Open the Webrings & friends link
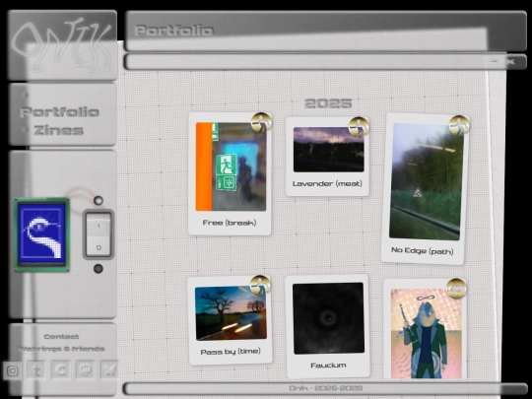This screenshot has width=532, height=399. (x=61, y=349)
